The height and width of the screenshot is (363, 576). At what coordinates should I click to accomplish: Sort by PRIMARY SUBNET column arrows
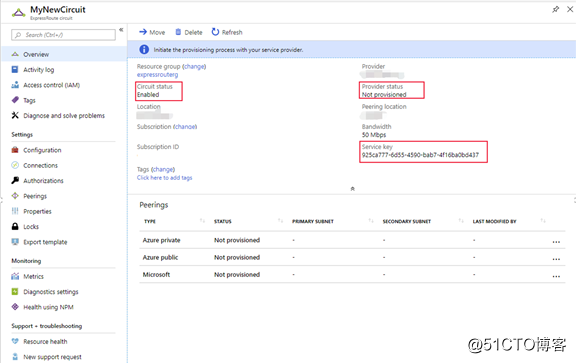coord(371,220)
